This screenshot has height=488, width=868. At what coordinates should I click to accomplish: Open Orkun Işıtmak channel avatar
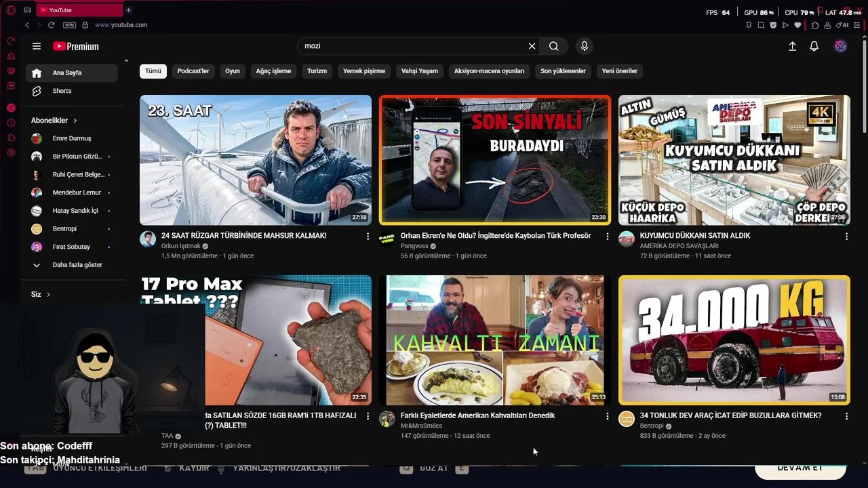click(x=148, y=239)
